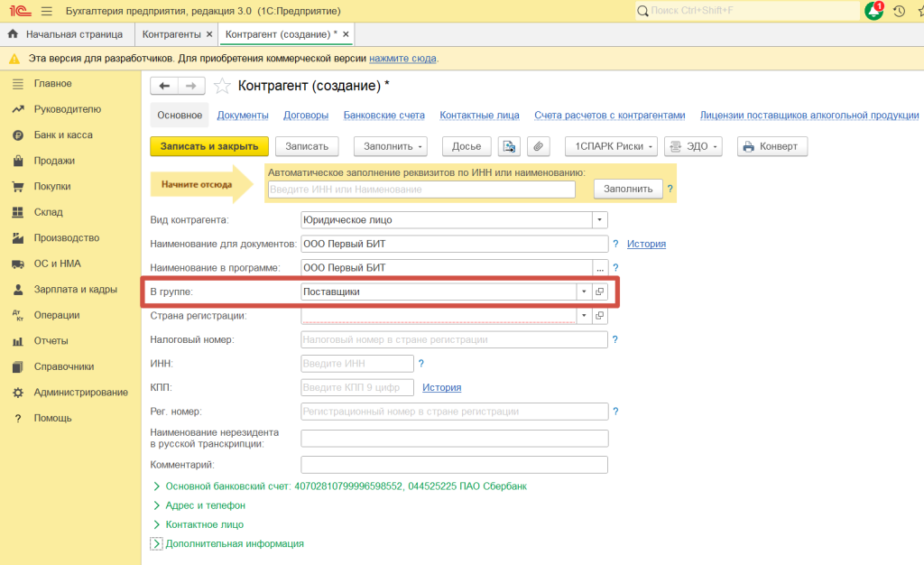Switch to the Договоры tab
Screen dimensions: 924x565
(305, 116)
